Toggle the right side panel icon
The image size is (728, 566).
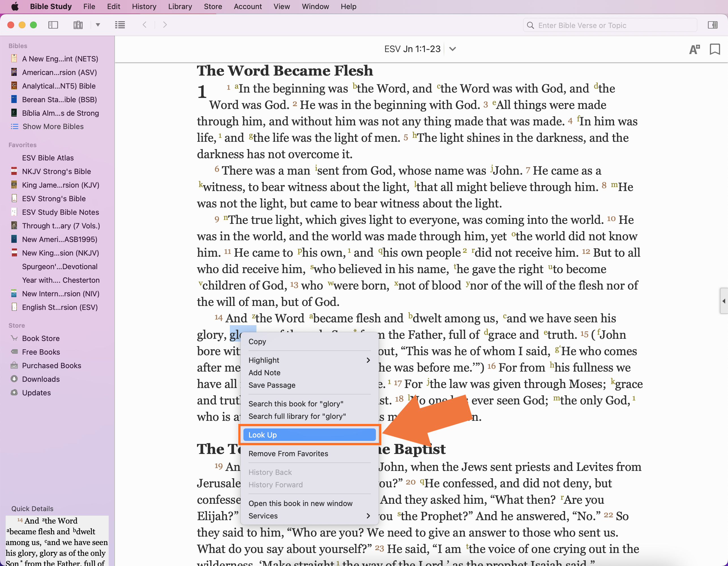click(712, 25)
